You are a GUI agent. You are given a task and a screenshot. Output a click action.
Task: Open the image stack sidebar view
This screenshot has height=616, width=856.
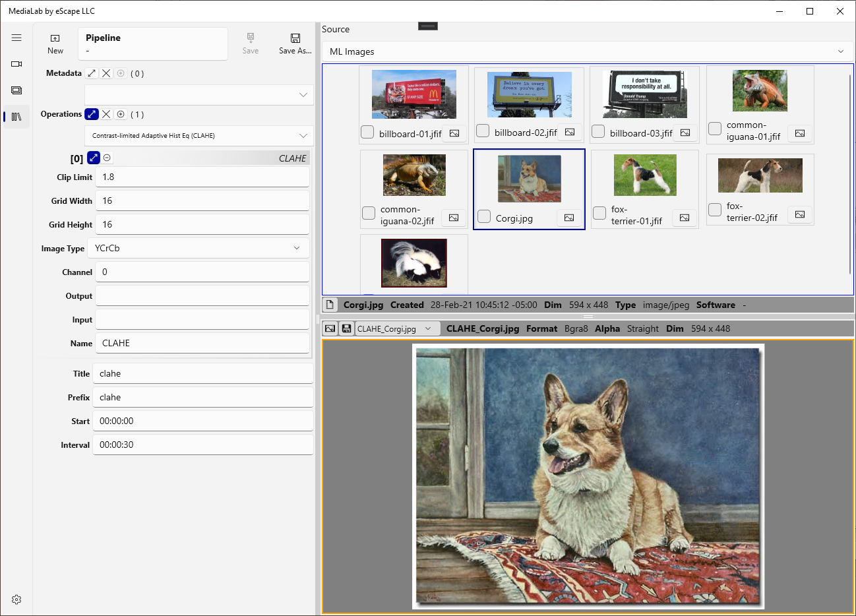(x=16, y=90)
